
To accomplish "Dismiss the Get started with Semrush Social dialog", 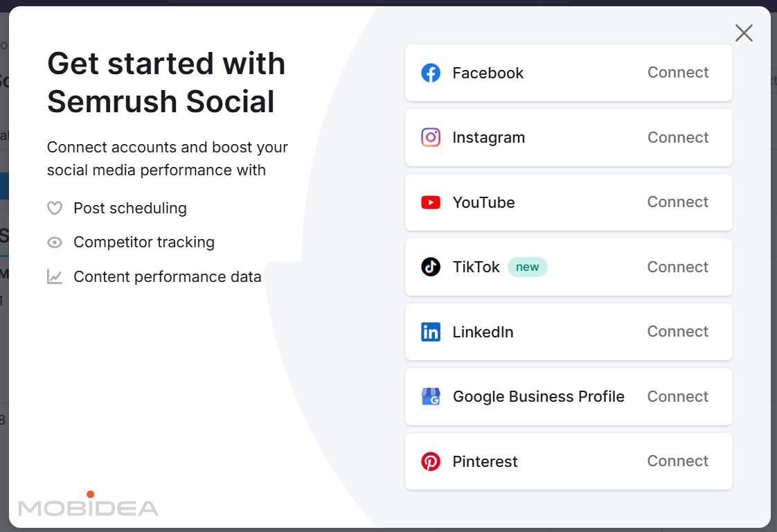I will coord(744,33).
